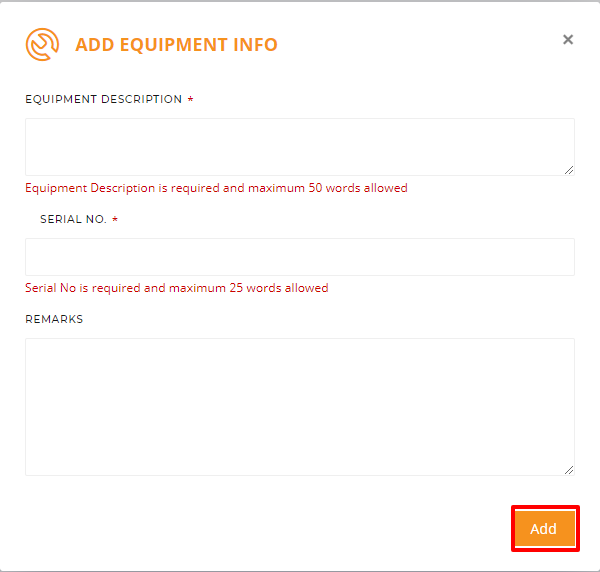Click the SERIAL NO. field label
The image size is (600, 572).
(73, 219)
